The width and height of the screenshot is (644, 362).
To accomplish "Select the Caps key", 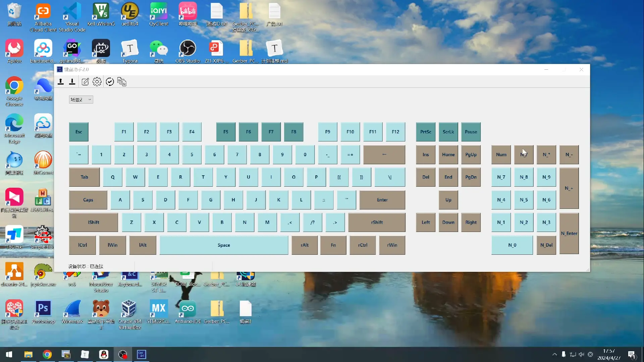I will coord(88,200).
